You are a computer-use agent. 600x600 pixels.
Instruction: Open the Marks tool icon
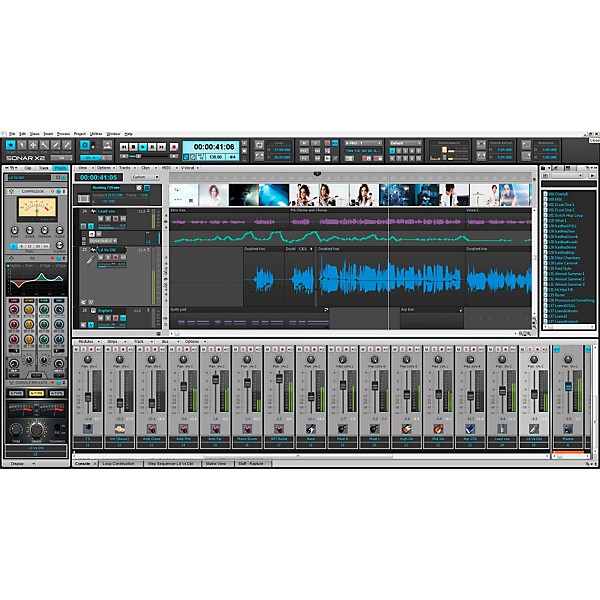click(107, 145)
